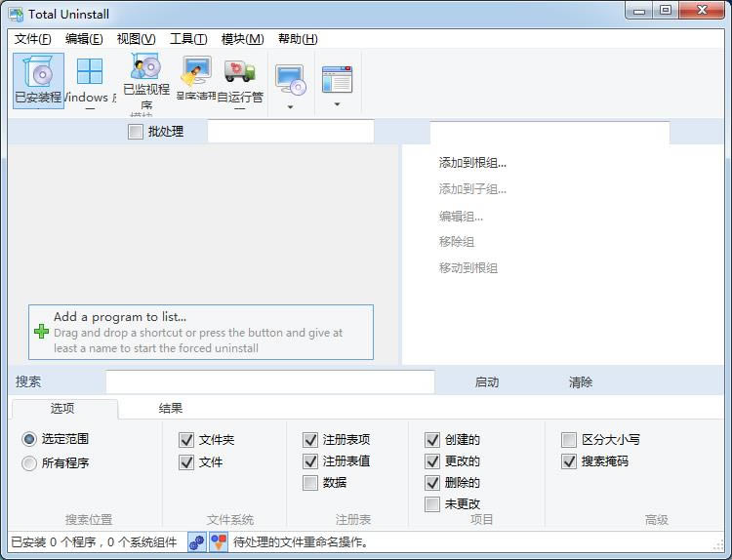The image size is (732, 560).
Task: Click the 启动 search button
Action: pyautogui.click(x=487, y=382)
